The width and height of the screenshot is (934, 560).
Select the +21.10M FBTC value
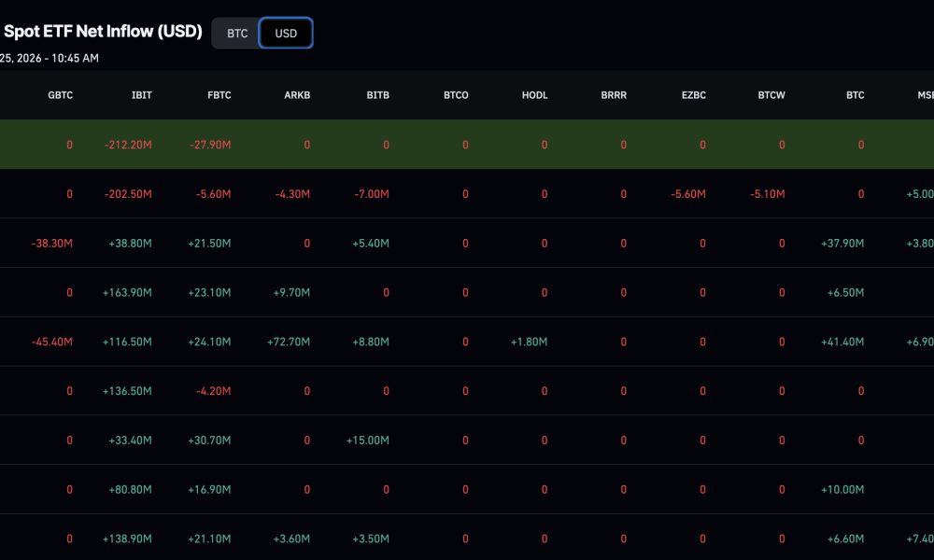click(x=209, y=539)
